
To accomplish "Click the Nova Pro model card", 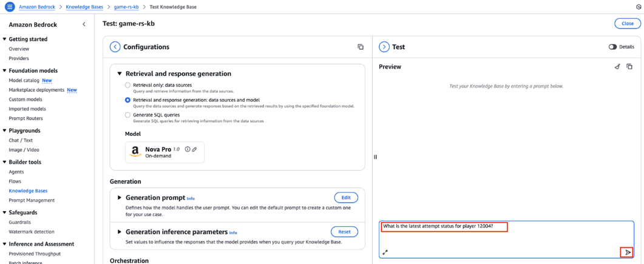I will [x=164, y=152].
